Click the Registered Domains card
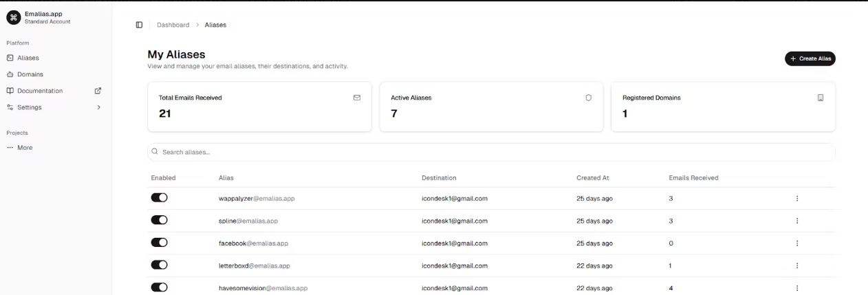 723,107
